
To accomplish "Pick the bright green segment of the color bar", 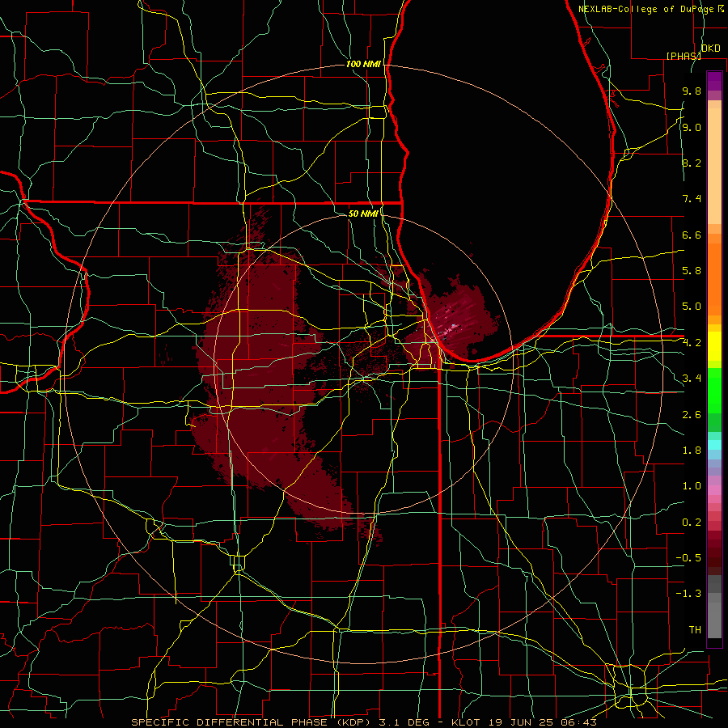I will pyautogui.click(x=714, y=391).
